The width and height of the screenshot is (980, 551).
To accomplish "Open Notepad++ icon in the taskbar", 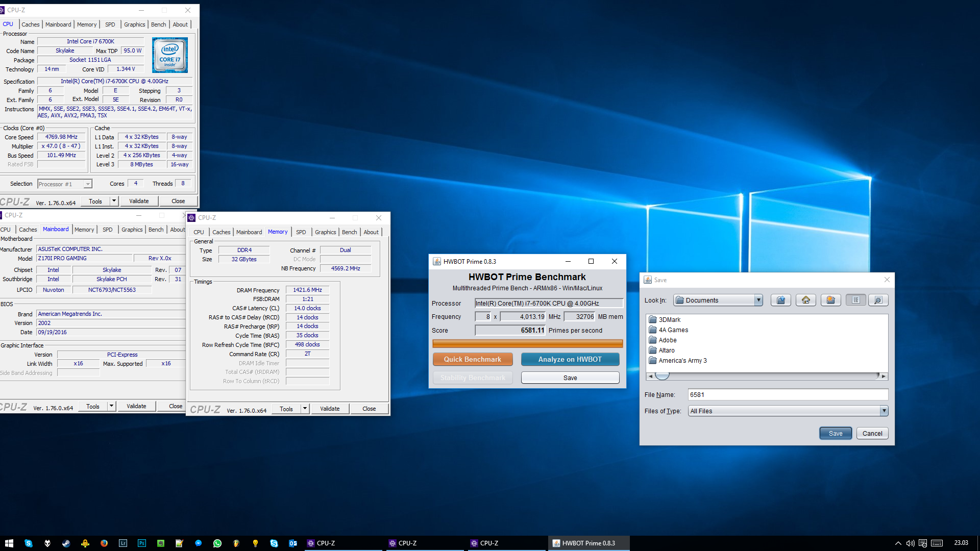I will click(x=180, y=543).
